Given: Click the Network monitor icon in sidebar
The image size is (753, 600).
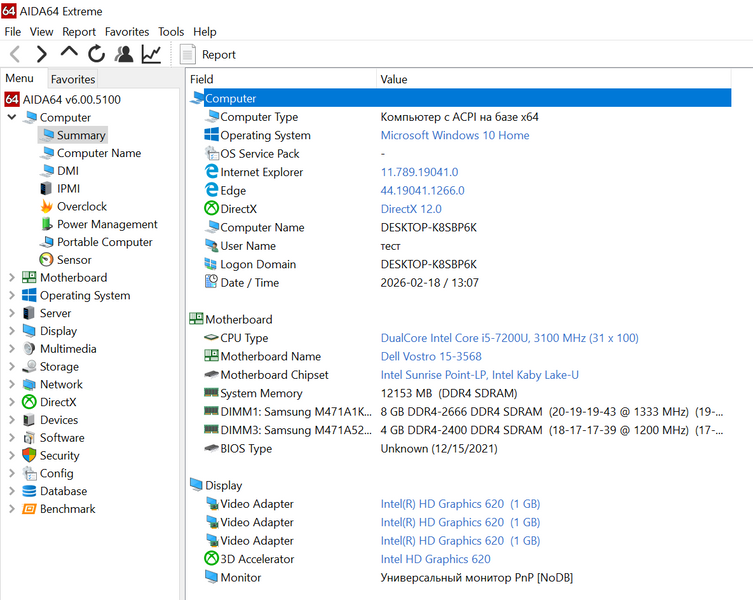Looking at the screenshot, I should pos(29,384).
